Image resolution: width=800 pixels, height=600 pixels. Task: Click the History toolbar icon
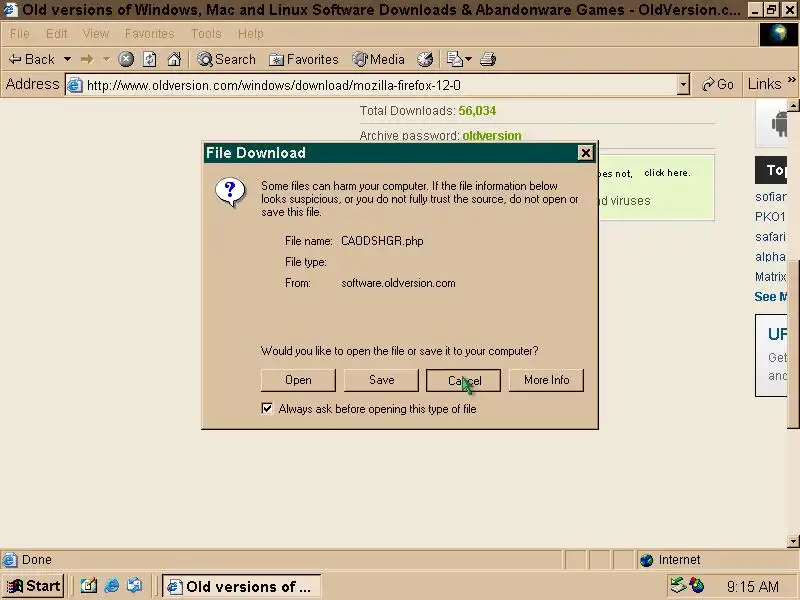click(x=425, y=59)
